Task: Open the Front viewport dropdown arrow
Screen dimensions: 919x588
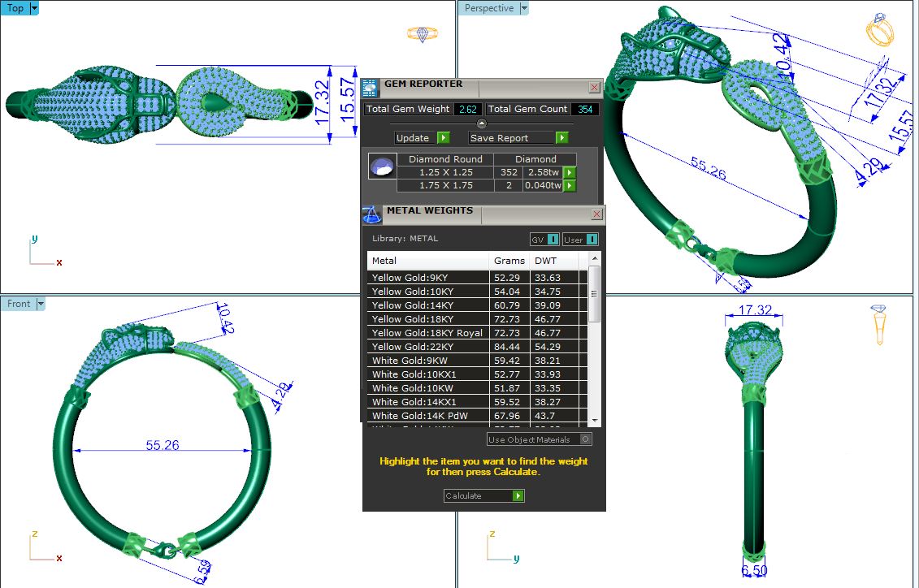Action: 40,304
